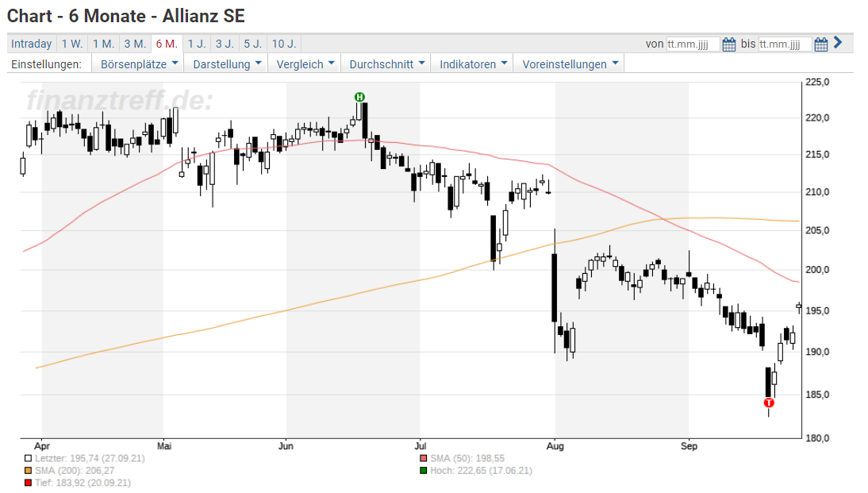
Task: Select the 1 W. timeframe tab
Action: [72, 44]
